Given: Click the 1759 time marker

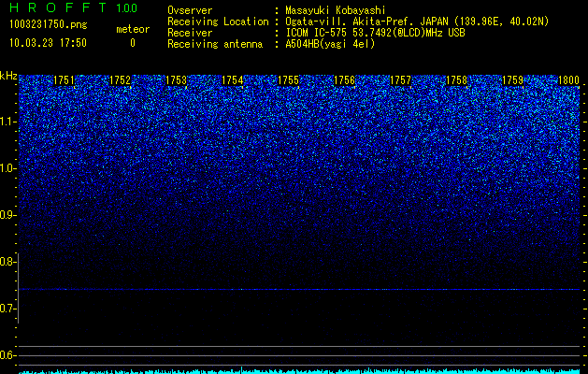Looking at the screenshot, I should click(x=512, y=80).
